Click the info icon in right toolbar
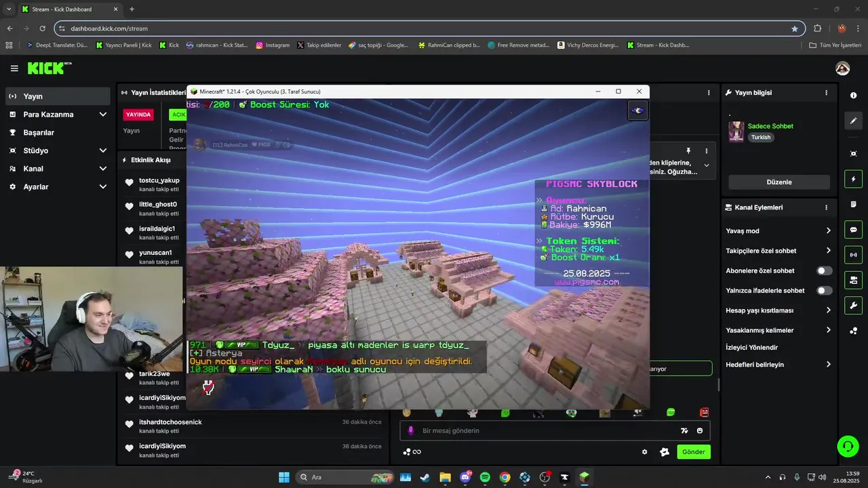Screen dimensions: 868x488 [x=853, y=96]
